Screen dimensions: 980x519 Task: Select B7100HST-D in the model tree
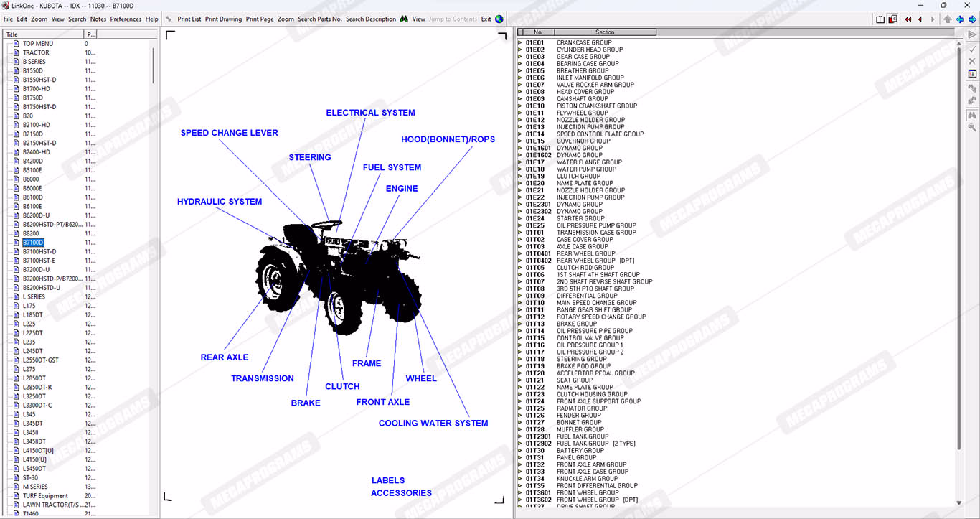pyautogui.click(x=39, y=252)
